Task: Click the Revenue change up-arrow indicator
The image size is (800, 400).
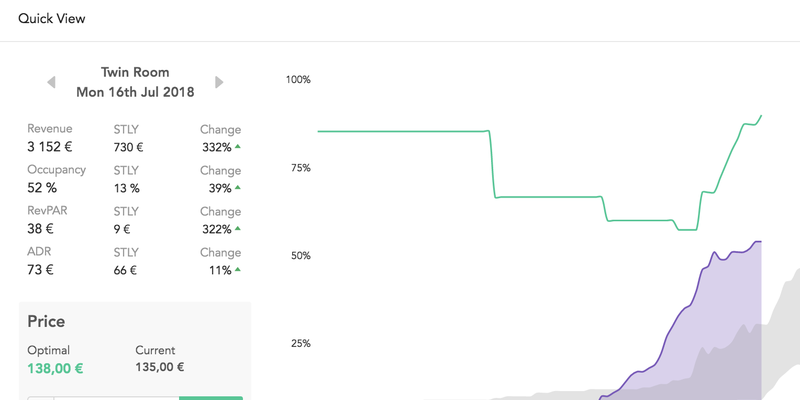Action: (x=238, y=147)
